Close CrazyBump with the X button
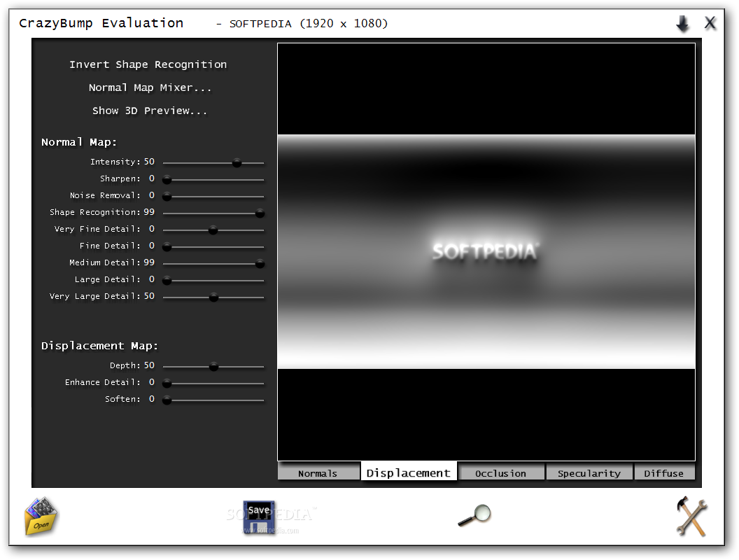 (710, 22)
